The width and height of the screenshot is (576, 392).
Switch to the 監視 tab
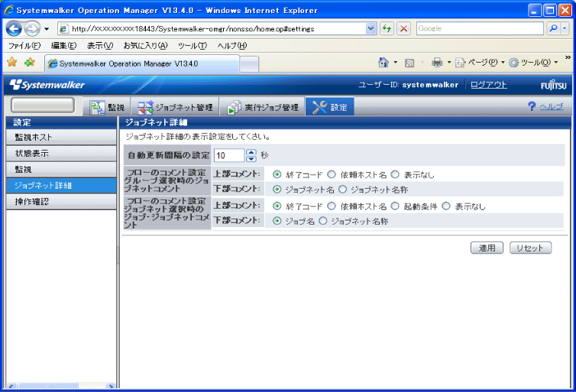(108, 107)
